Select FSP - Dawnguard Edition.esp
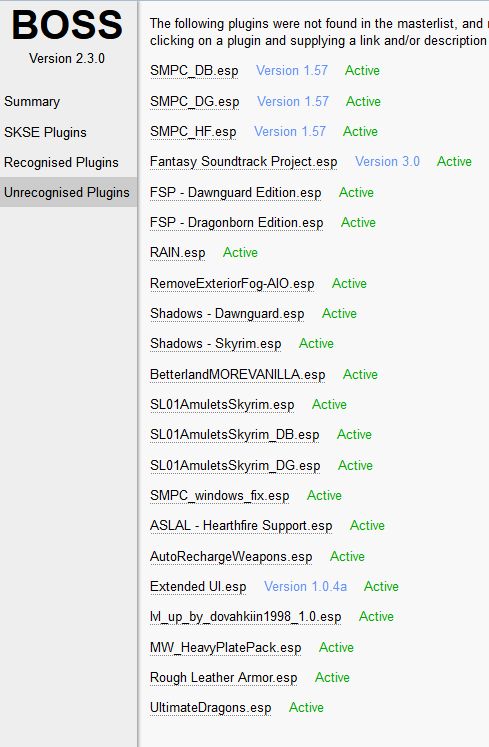 (x=235, y=192)
